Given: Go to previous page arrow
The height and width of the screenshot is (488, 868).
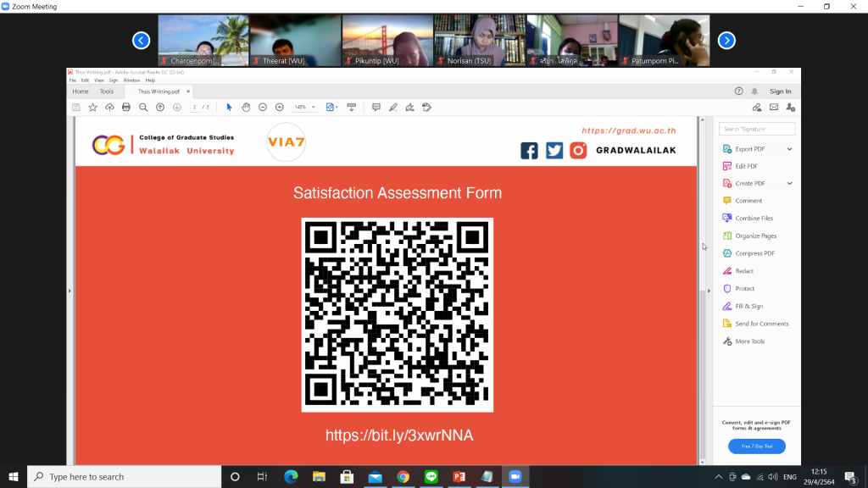Looking at the screenshot, I should tap(160, 108).
